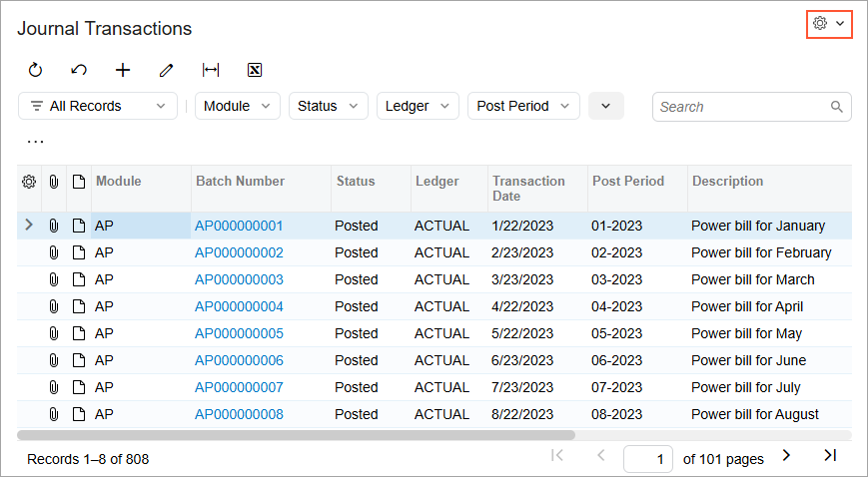Click the Transaction Date column header
868x477 pixels.
point(528,188)
